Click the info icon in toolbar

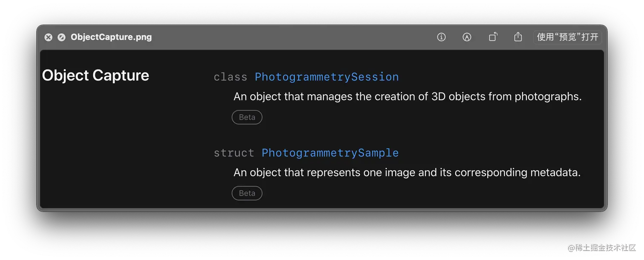441,37
